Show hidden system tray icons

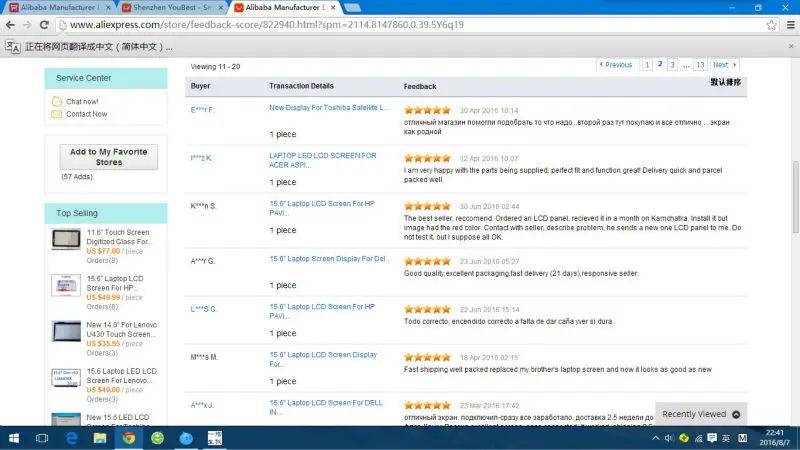click(656, 438)
